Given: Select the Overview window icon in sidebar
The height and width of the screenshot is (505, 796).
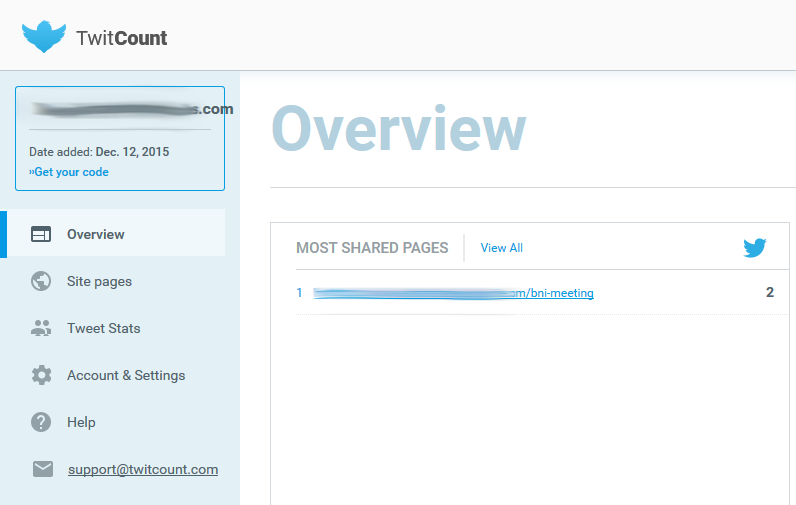Looking at the screenshot, I should click(x=41, y=234).
